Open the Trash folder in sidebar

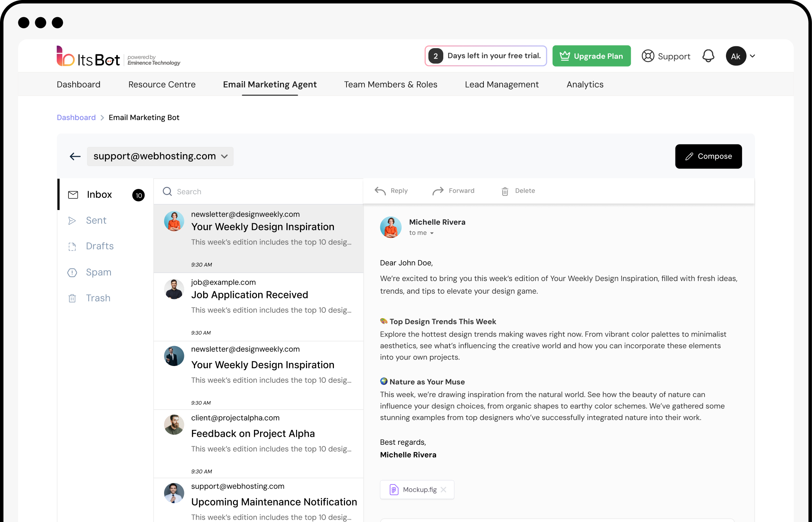click(98, 298)
